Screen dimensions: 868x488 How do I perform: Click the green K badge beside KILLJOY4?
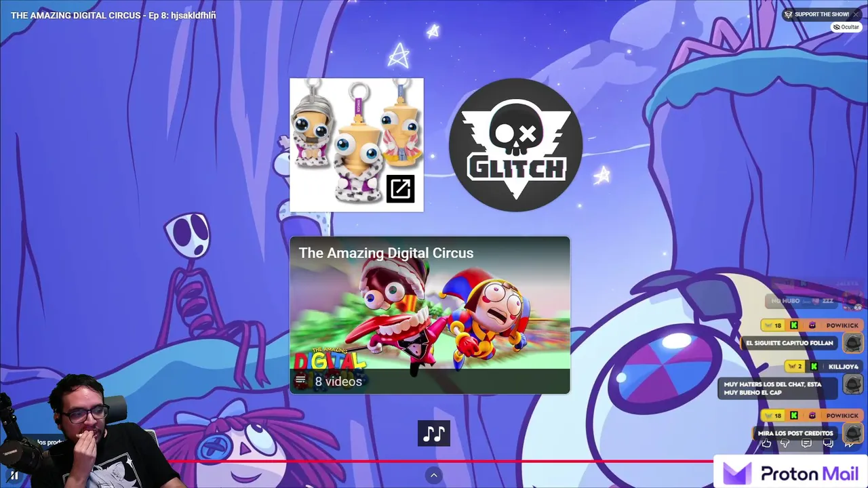click(x=814, y=367)
